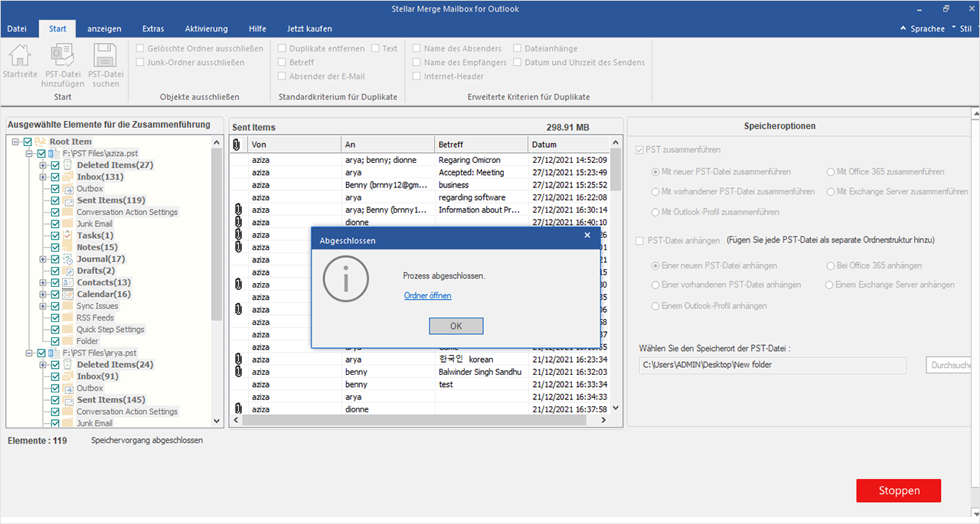Click the Tasks(1) folder icon in tree
Image resolution: width=980 pixels, height=524 pixels.
[68, 236]
